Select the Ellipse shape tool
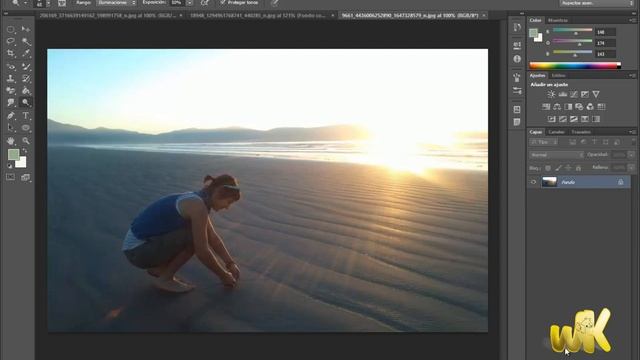 point(26,128)
